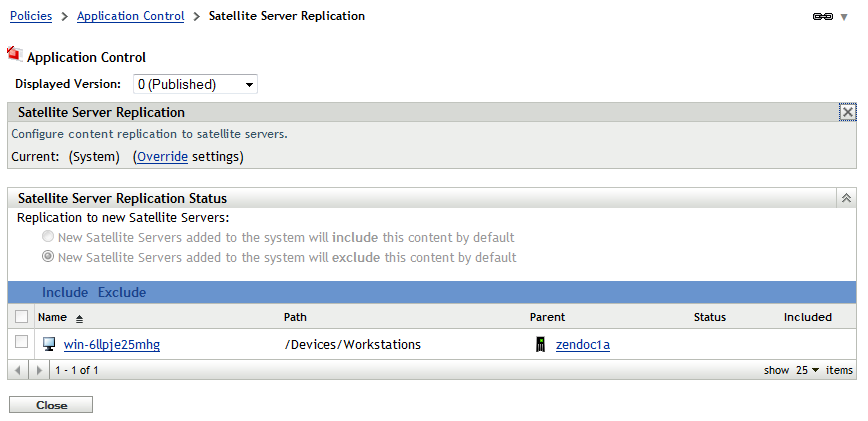868x421 pixels.
Task: Go to next page arrow
Action: coord(39,370)
